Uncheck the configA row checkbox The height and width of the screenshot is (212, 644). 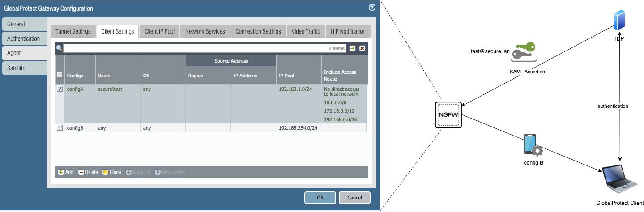coord(60,89)
